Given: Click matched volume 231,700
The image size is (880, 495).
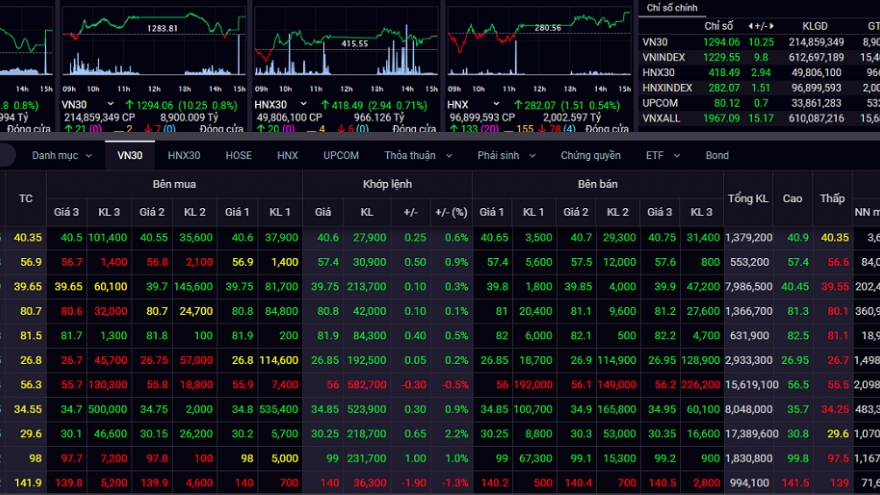Looking at the screenshot, I should point(366,459).
